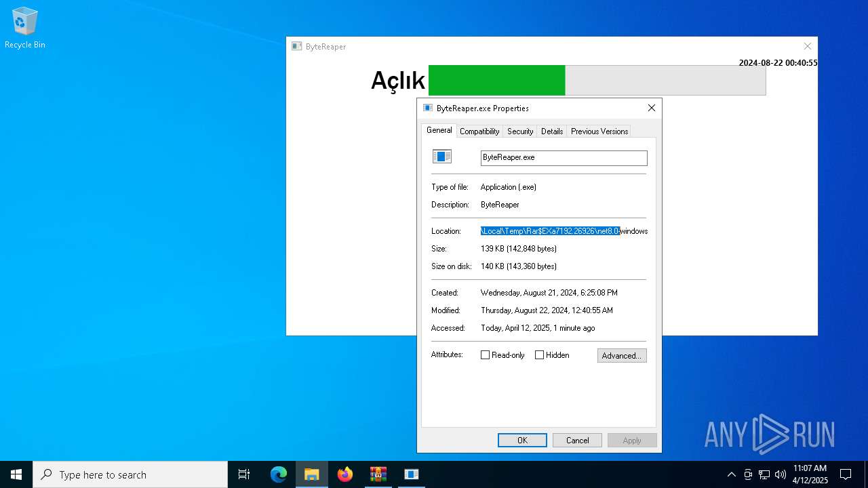Click the Apply button

tap(632, 441)
